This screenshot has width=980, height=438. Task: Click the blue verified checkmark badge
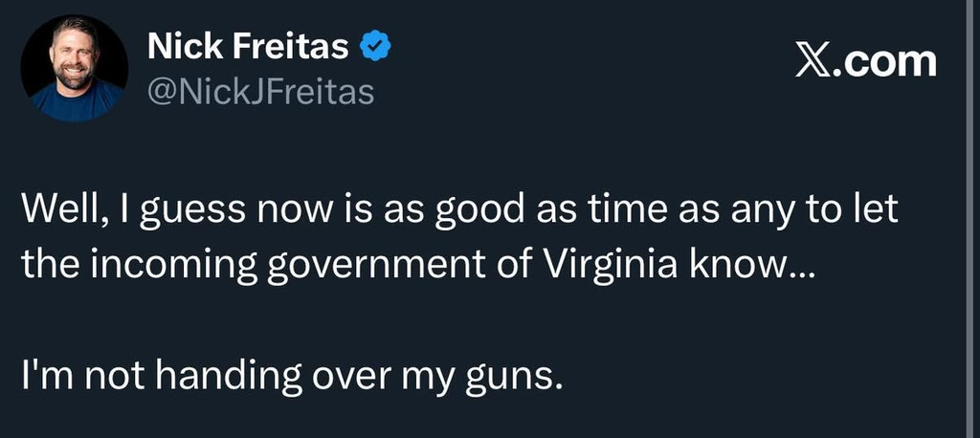[x=373, y=46]
